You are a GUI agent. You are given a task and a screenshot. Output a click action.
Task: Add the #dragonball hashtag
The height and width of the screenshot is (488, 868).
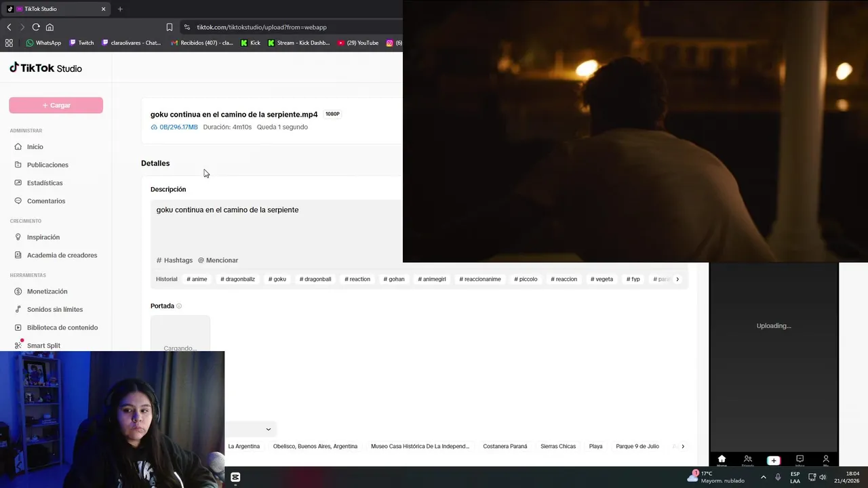pos(315,279)
